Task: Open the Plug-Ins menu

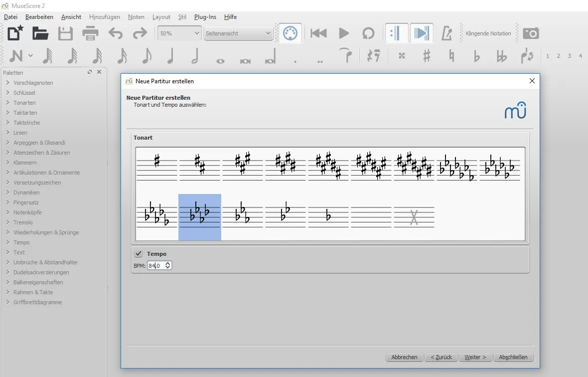Action: [205, 17]
